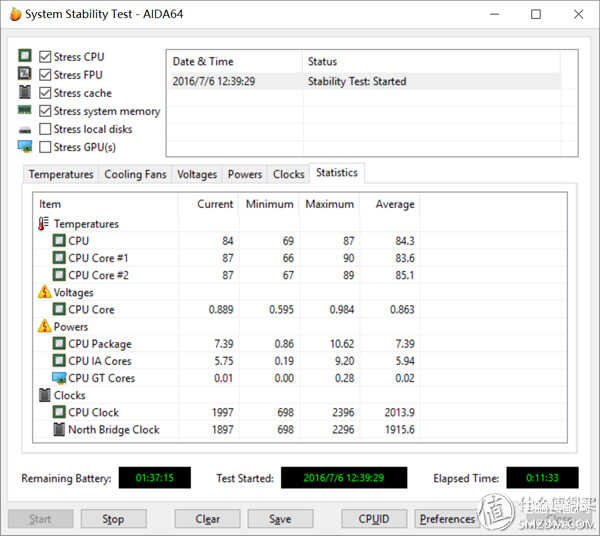The height and width of the screenshot is (536, 600).
Task: Select the 'CPU Package' row label
Action: (x=100, y=344)
